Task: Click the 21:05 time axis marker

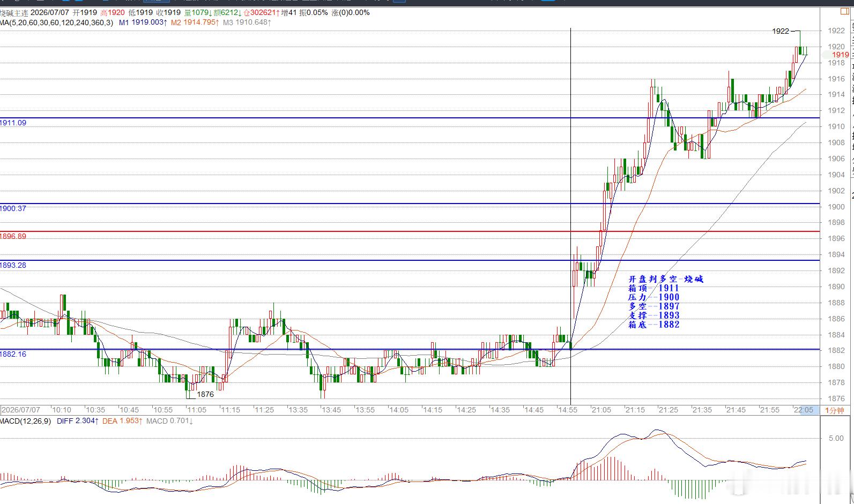Action: point(601,410)
